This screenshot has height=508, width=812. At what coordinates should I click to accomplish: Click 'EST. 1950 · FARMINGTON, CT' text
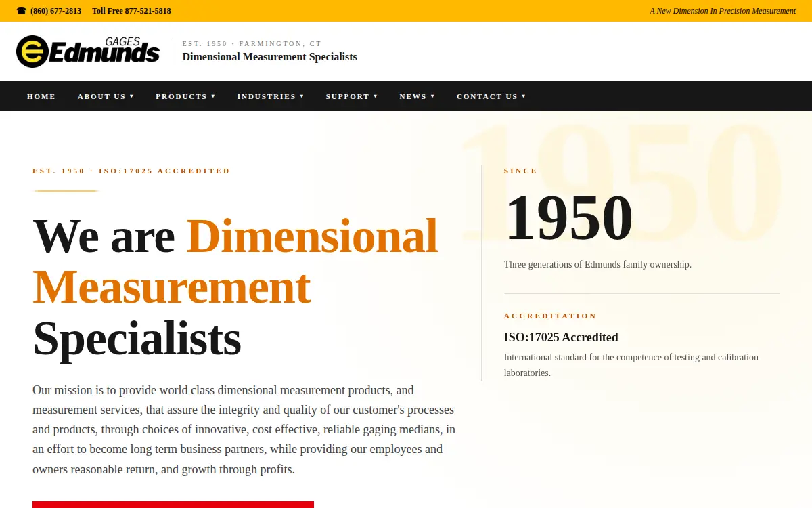point(252,43)
